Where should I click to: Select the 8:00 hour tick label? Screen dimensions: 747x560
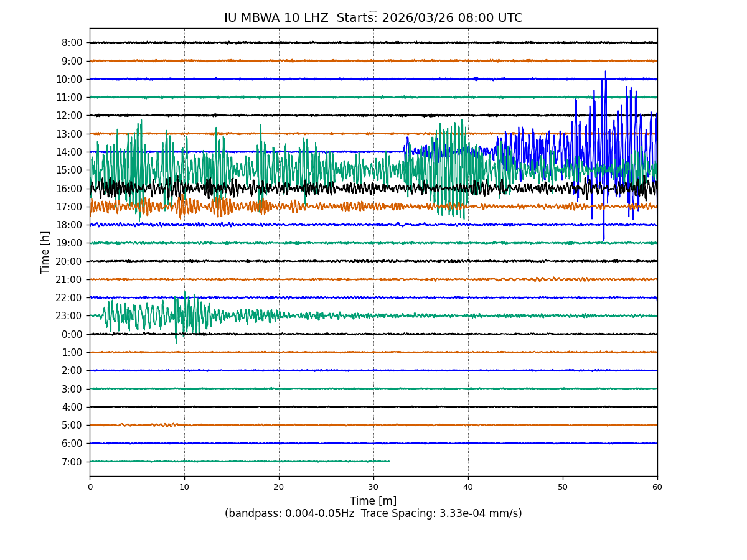coord(72,43)
